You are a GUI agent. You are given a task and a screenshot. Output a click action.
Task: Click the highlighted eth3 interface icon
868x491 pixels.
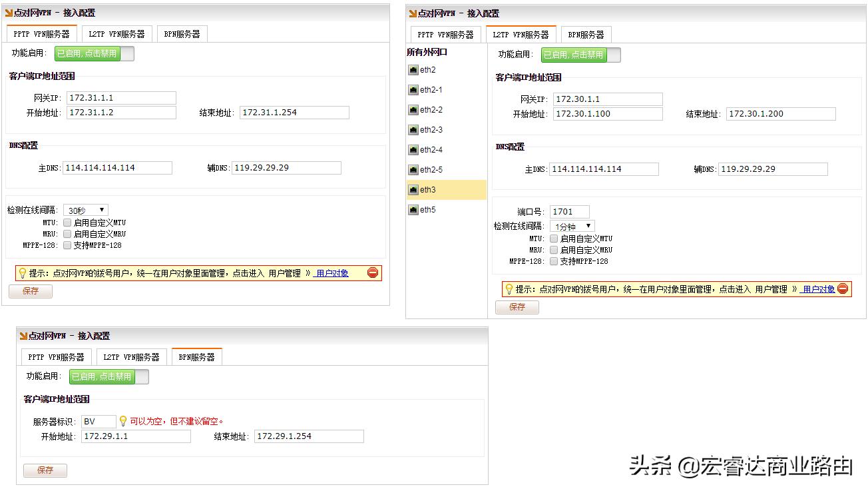[x=414, y=189]
